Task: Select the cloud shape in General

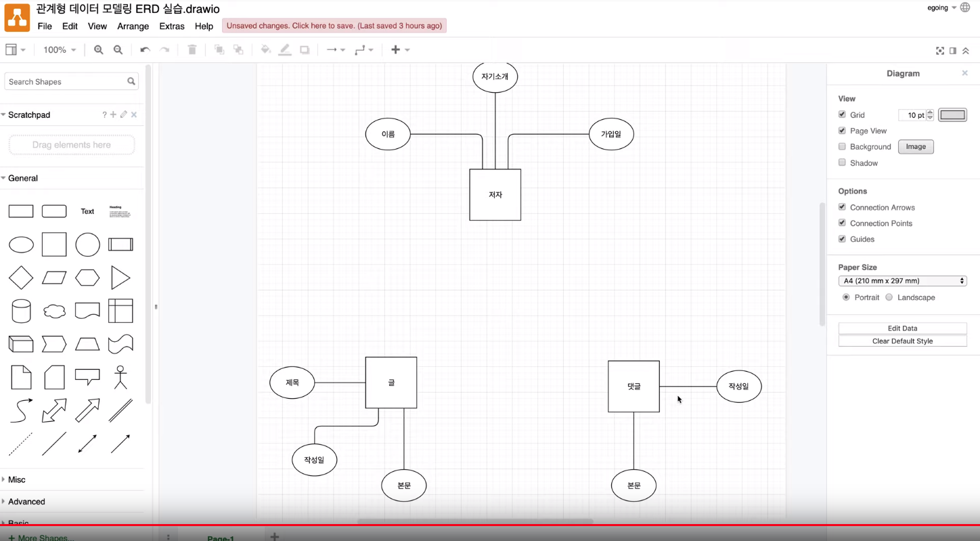Action: (x=54, y=311)
